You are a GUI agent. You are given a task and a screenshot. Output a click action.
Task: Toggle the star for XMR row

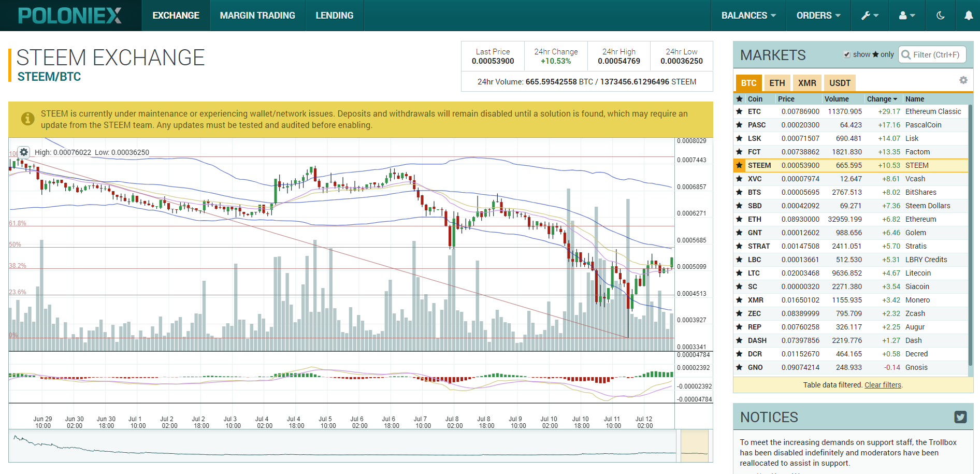point(740,300)
